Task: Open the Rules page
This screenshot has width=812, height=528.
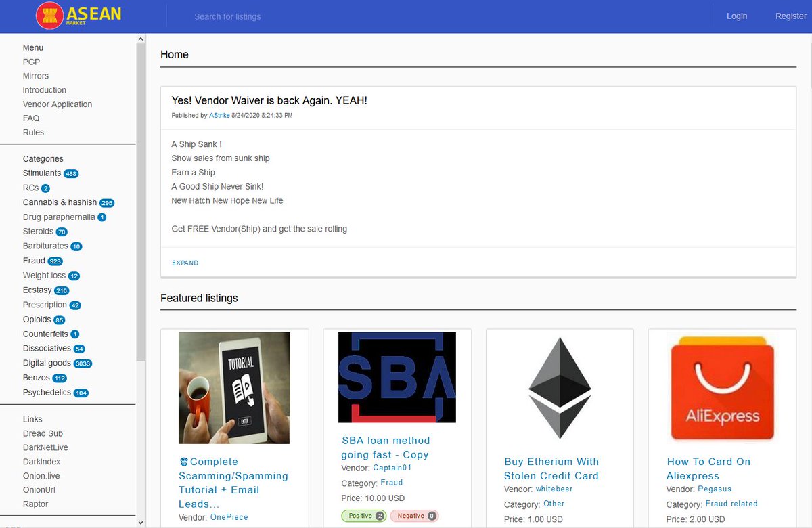Action: point(33,133)
